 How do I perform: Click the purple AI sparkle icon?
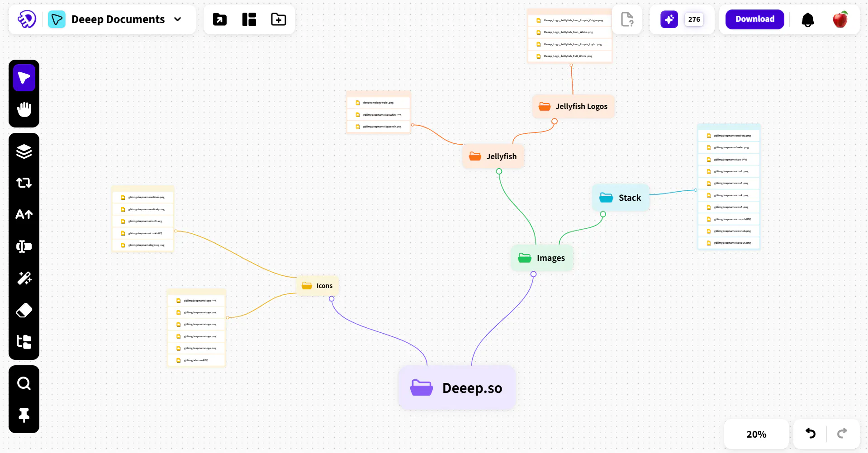pos(669,19)
